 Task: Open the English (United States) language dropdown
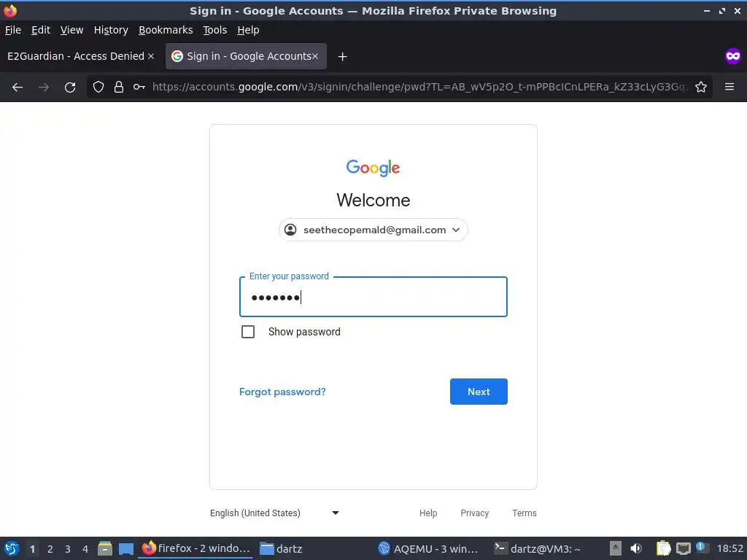coord(274,513)
